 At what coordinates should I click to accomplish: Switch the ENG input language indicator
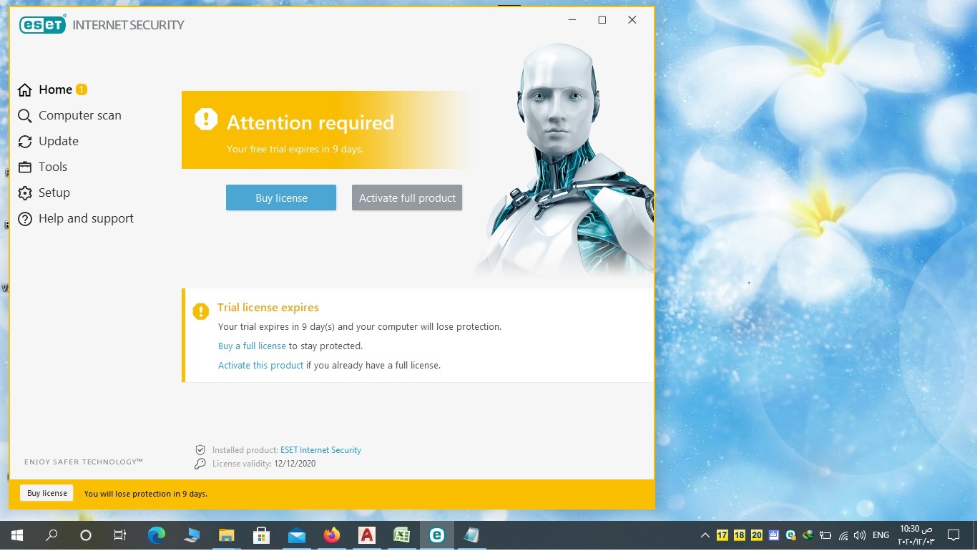tap(881, 535)
